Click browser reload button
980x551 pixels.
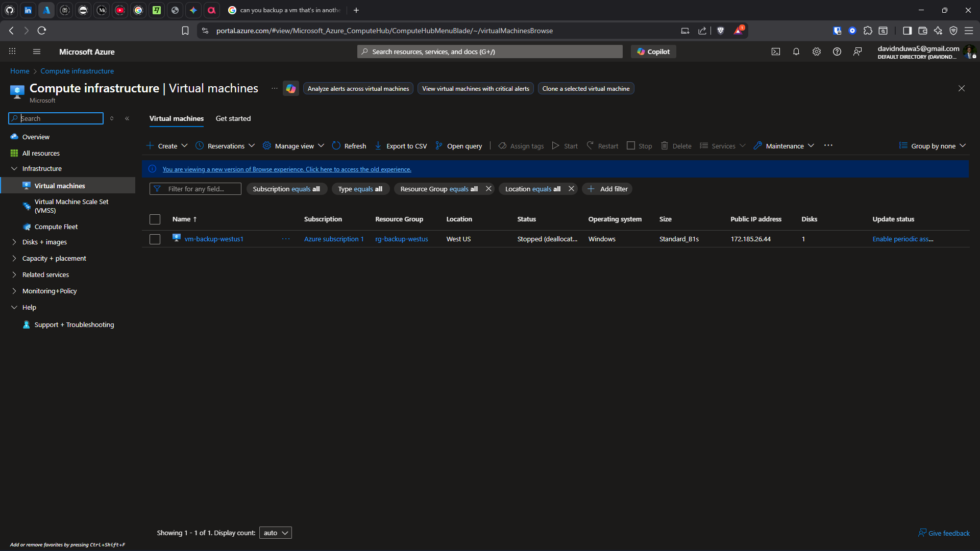coord(42,31)
